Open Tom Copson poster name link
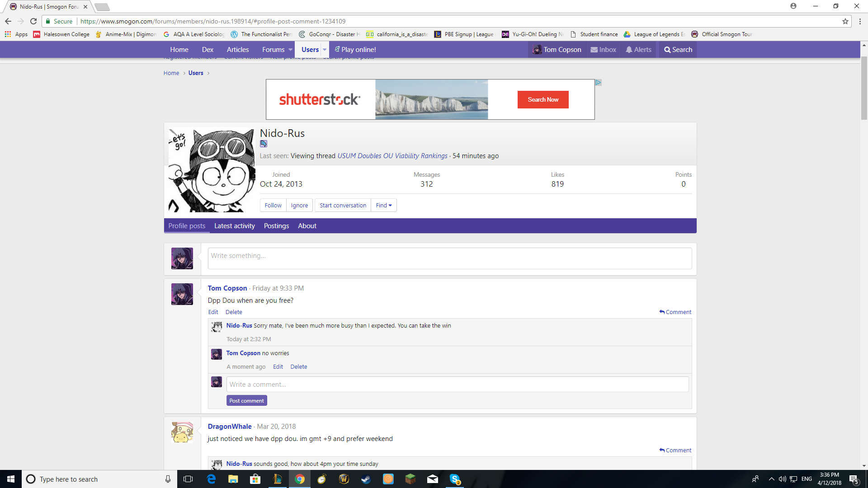Image resolution: width=868 pixels, height=488 pixels. 227,288
